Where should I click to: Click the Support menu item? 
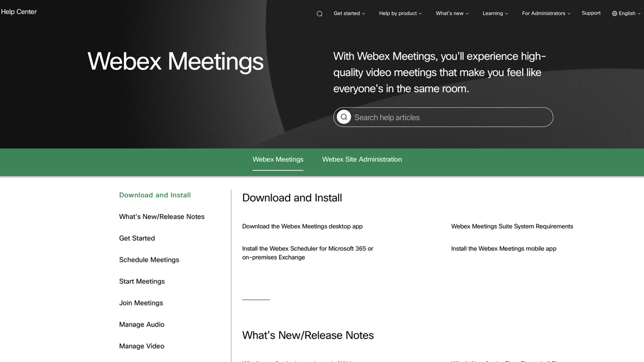pos(591,13)
